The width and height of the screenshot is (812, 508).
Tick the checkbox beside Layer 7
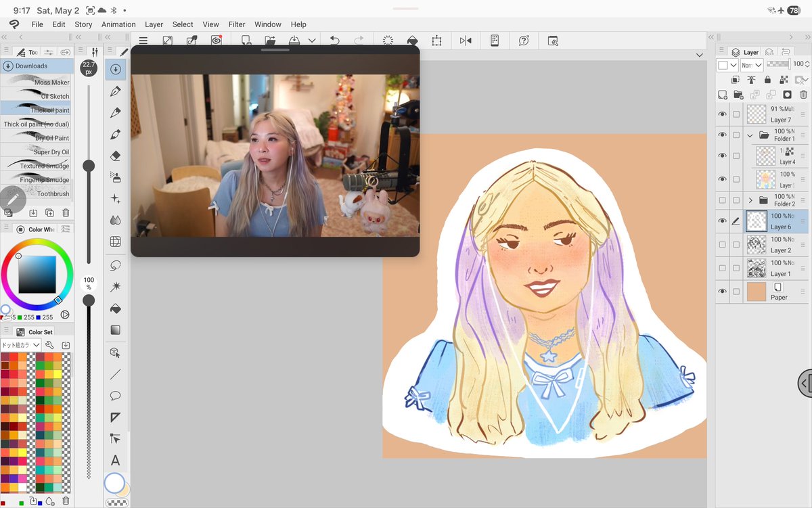pos(736,114)
